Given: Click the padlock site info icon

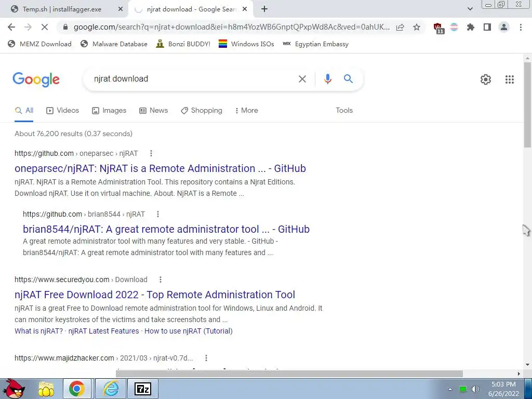Looking at the screenshot, I should click(x=65, y=27).
